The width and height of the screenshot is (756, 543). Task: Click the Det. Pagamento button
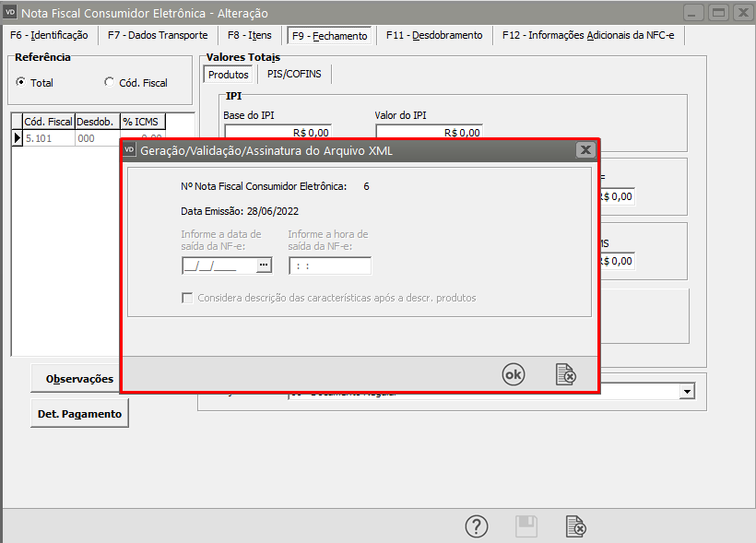pyautogui.click(x=79, y=414)
